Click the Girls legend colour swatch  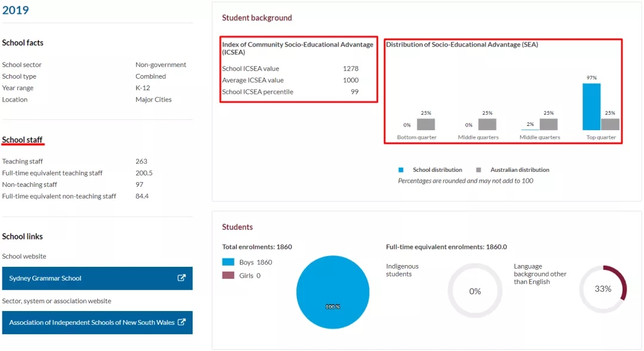pyautogui.click(x=228, y=275)
